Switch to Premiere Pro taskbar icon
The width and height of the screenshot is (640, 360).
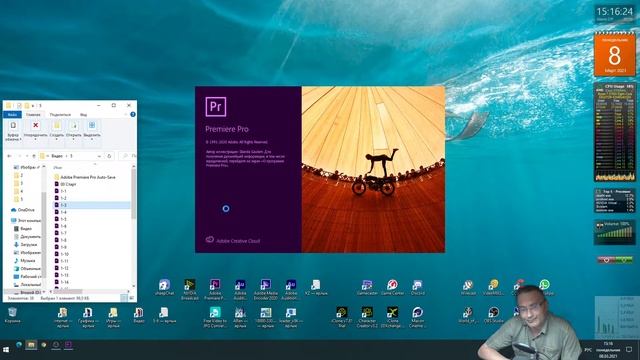coord(68,345)
